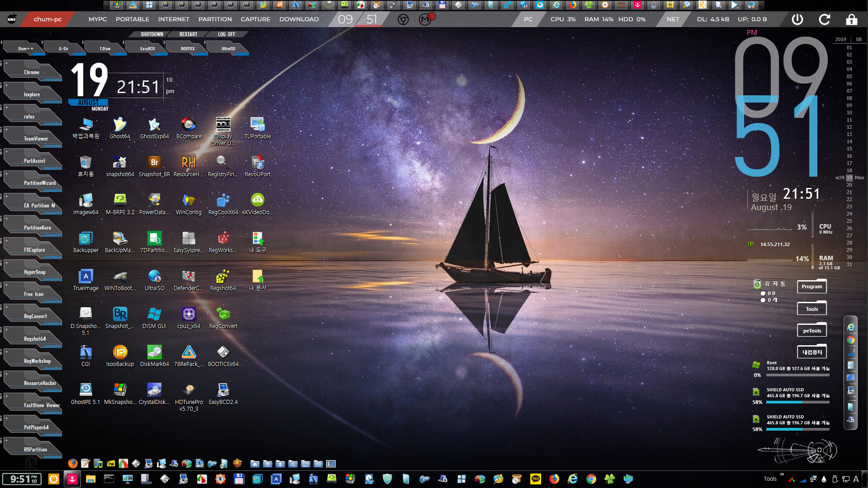This screenshot has height=488, width=868.
Task: Click the RESTART button
Action: [x=189, y=34]
